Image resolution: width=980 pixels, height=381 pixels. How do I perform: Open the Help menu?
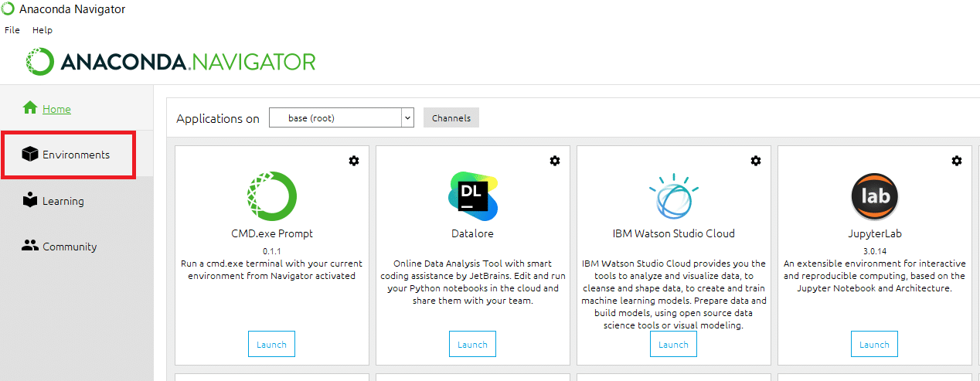coord(43,30)
